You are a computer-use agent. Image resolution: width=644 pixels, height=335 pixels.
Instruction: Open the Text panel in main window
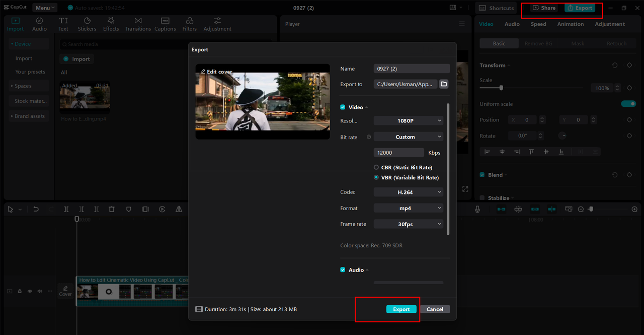(63, 24)
